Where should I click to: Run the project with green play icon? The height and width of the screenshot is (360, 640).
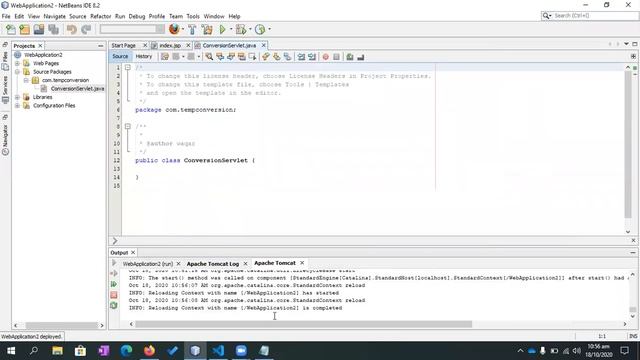222,29
